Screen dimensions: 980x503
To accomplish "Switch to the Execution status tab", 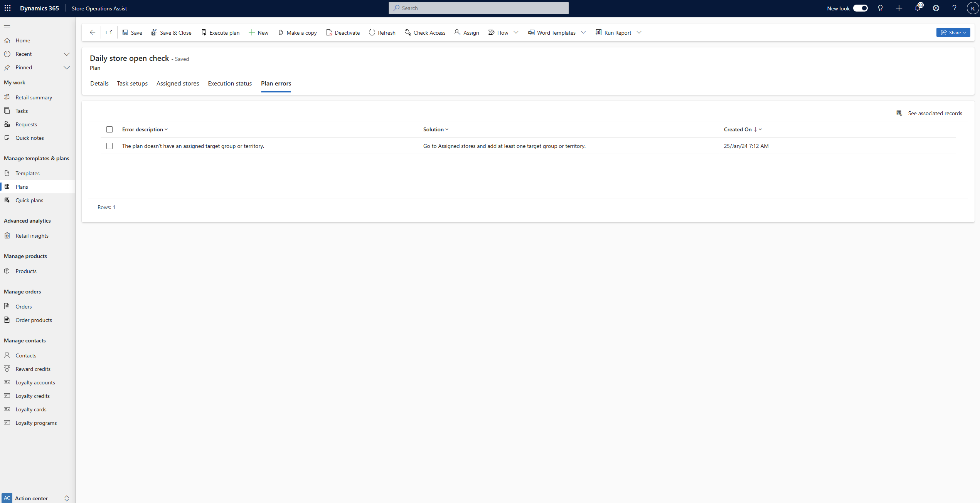I will coord(229,84).
